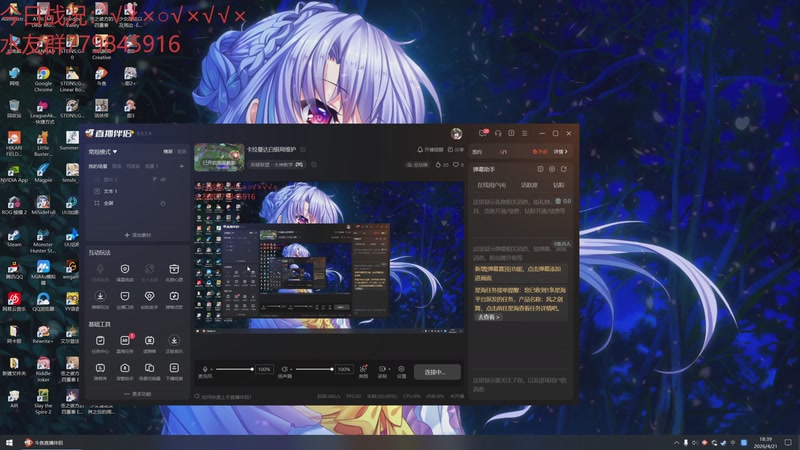Click the microphone 100% value box
This screenshot has width=800, height=450.
tap(264, 369)
